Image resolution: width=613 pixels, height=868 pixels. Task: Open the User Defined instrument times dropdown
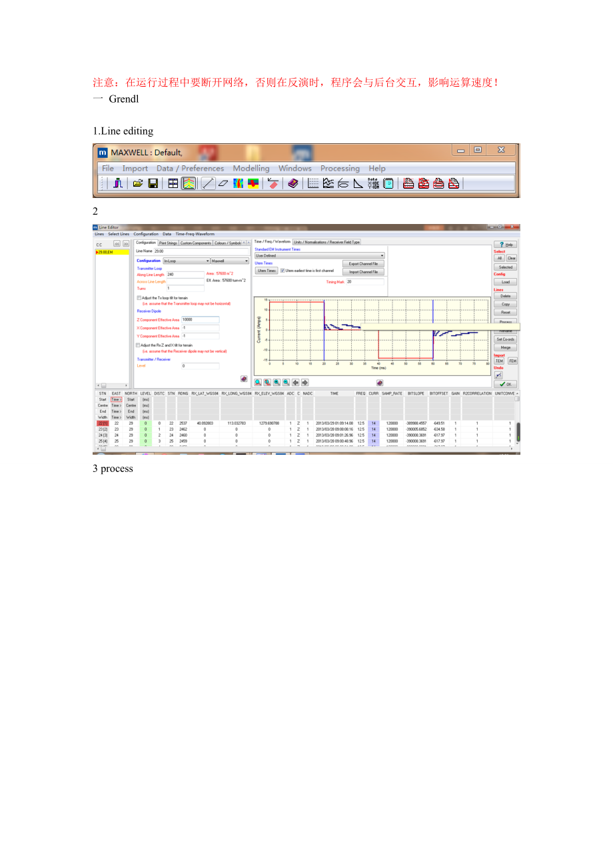[320, 255]
